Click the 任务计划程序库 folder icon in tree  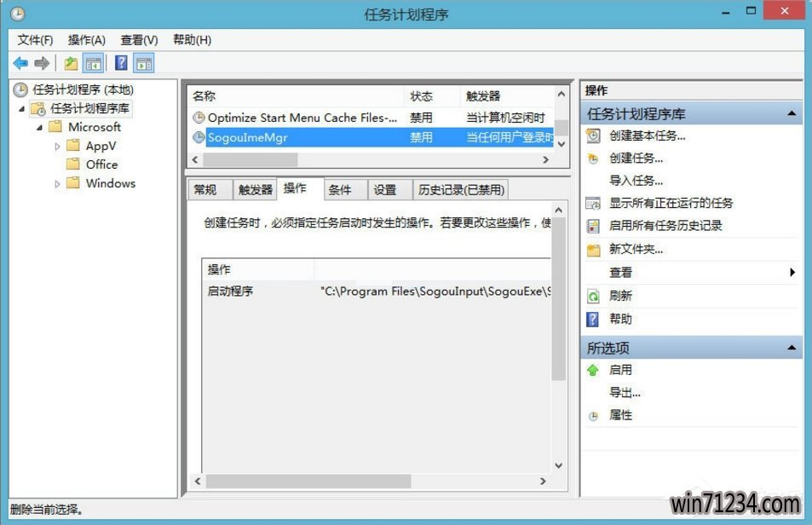tap(38, 109)
